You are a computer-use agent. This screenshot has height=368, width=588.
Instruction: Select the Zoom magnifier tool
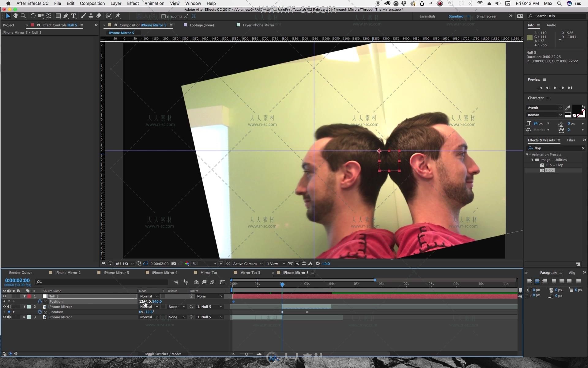click(23, 16)
